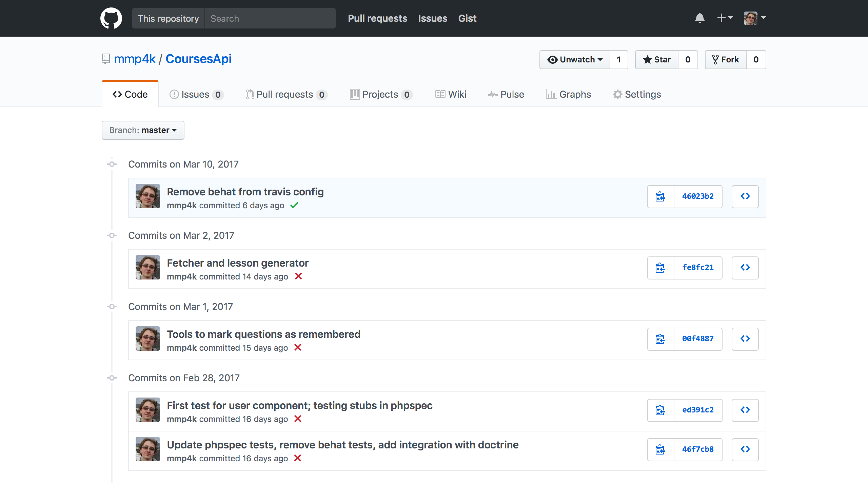Viewport: 868px width, 483px height.
Task: Fork the repository
Action: tap(726, 60)
